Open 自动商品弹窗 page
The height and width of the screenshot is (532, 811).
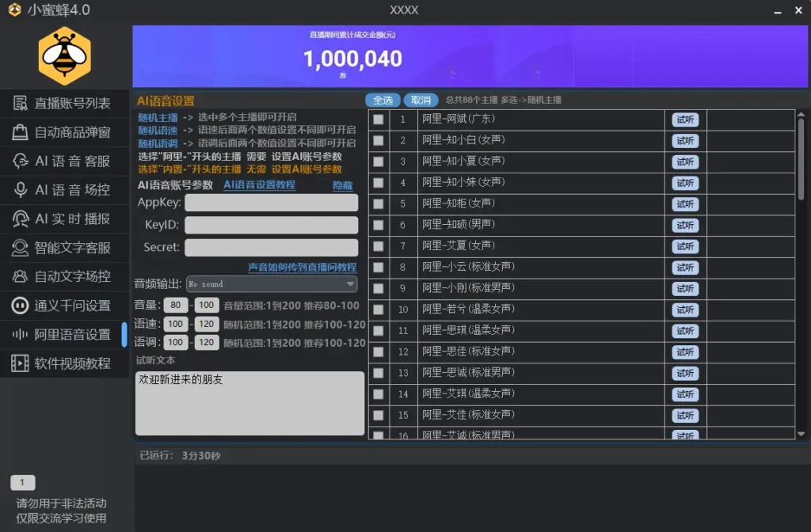64,132
